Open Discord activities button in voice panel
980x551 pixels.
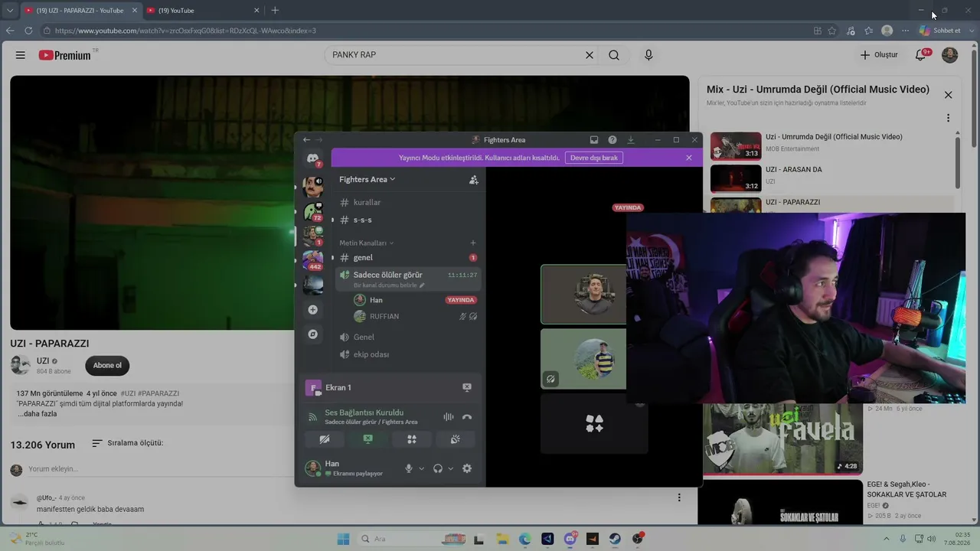click(411, 439)
